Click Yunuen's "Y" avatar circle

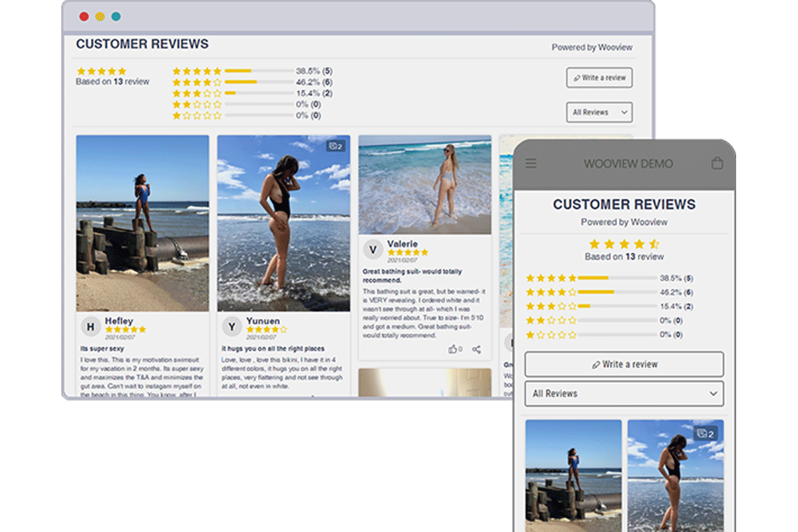pos(231,326)
